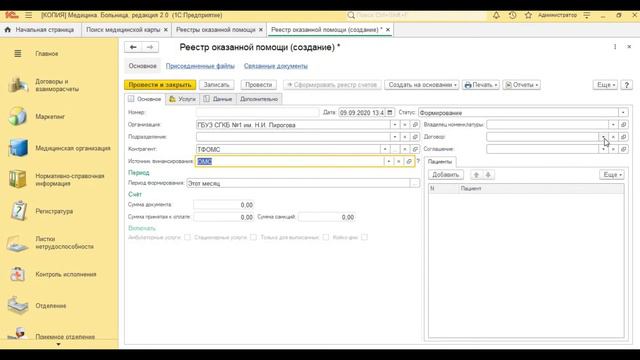
Task: Toggle Койко-дни checkbox
Action: 364,237
